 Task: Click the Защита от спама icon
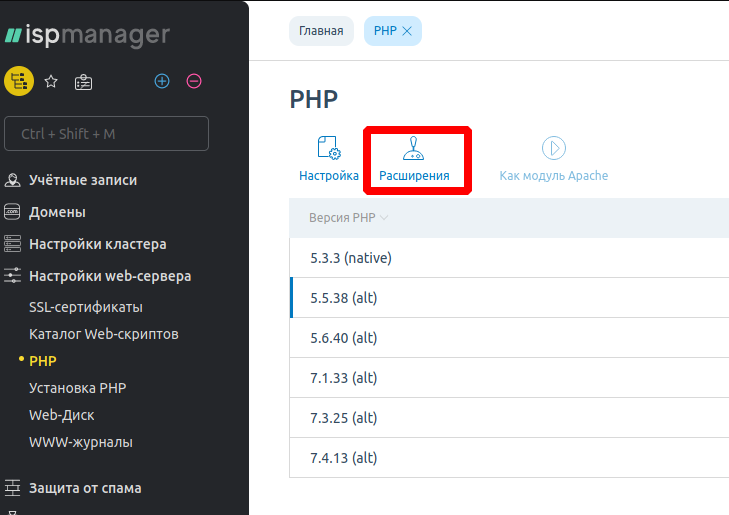pos(12,488)
